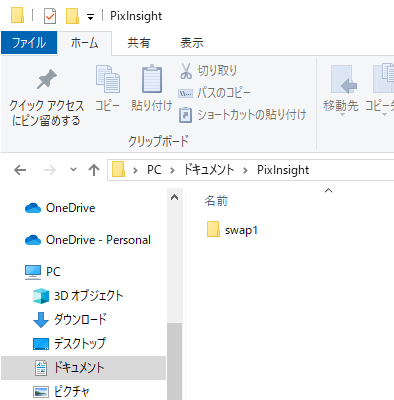Click the Cut (切り取り) scissors icon
Viewport: 394px width, 400px height.
(x=186, y=71)
